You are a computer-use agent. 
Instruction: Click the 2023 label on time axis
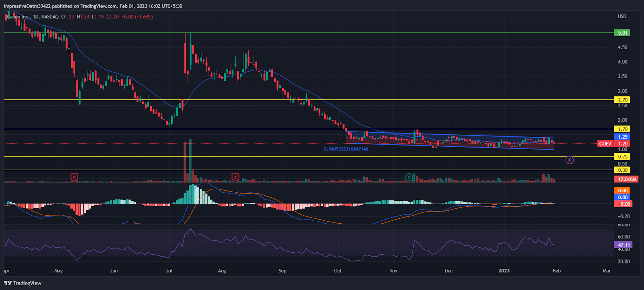coord(504,271)
